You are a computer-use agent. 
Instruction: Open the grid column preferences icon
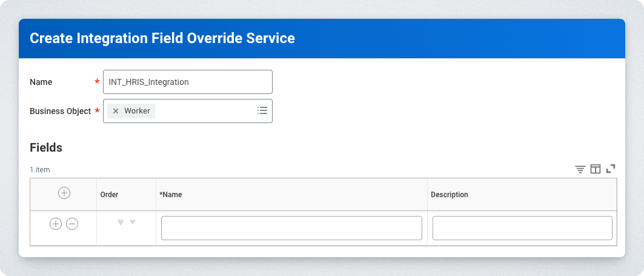(x=596, y=169)
